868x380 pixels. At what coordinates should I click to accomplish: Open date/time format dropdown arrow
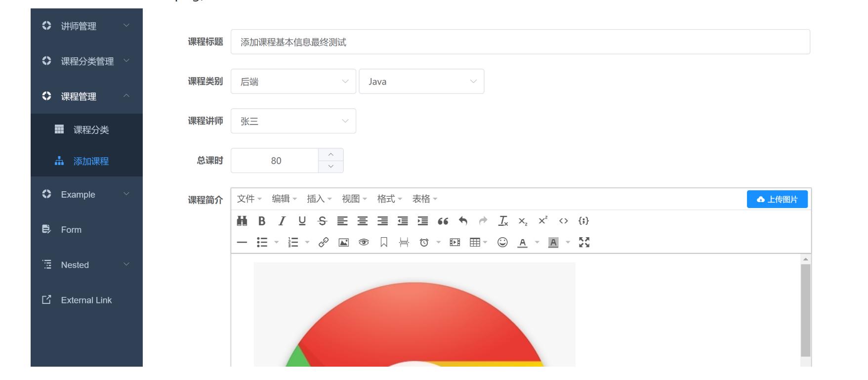click(438, 242)
